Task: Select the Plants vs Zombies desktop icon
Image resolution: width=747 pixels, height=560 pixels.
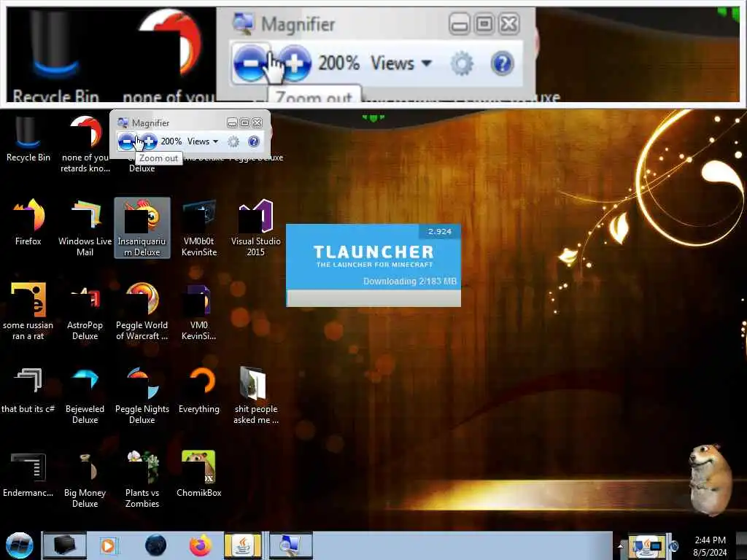Action: pyautogui.click(x=142, y=479)
